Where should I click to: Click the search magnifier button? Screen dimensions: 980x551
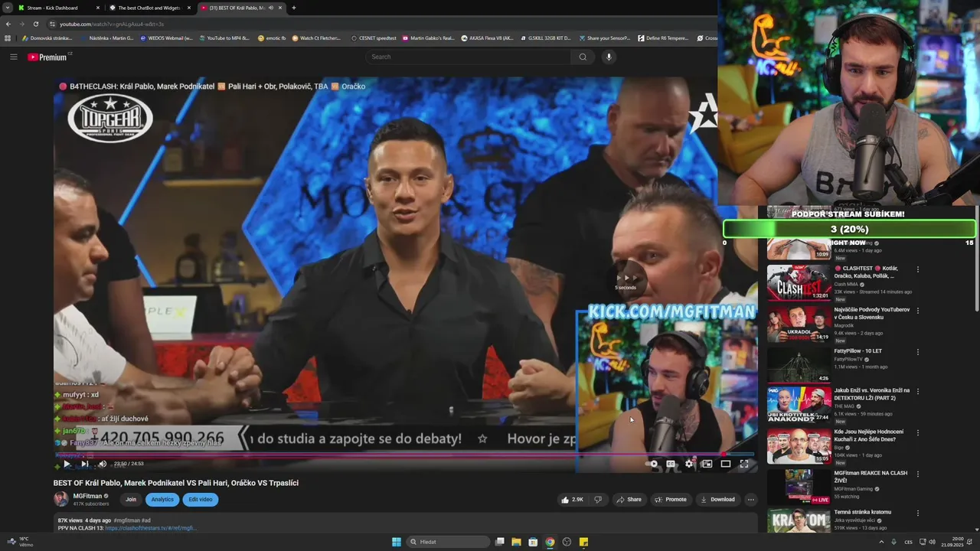(x=583, y=57)
